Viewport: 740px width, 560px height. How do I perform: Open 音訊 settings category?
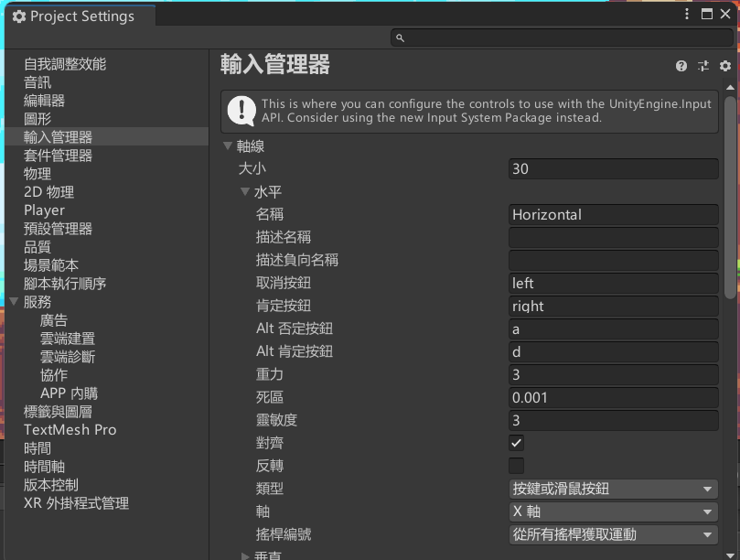click(x=38, y=82)
